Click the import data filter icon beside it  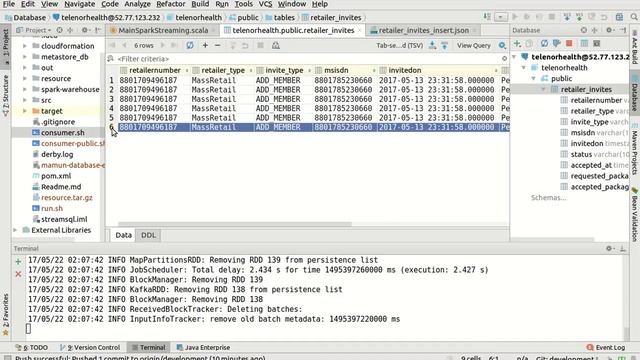(444, 45)
